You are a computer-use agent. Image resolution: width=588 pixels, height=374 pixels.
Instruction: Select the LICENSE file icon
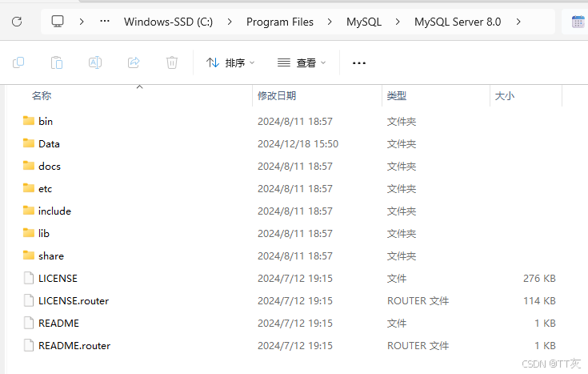pyautogui.click(x=29, y=278)
